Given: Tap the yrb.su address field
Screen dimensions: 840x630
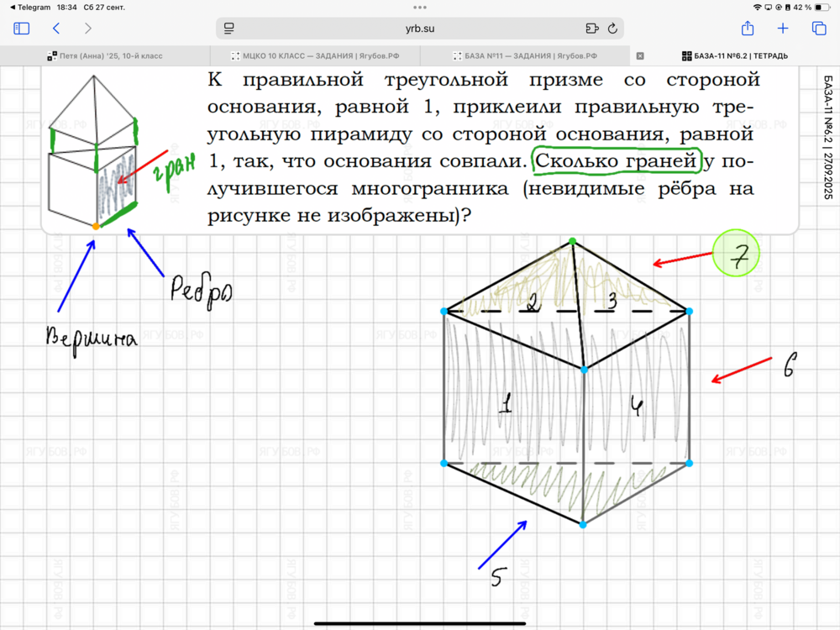Looking at the screenshot, I should (x=420, y=28).
